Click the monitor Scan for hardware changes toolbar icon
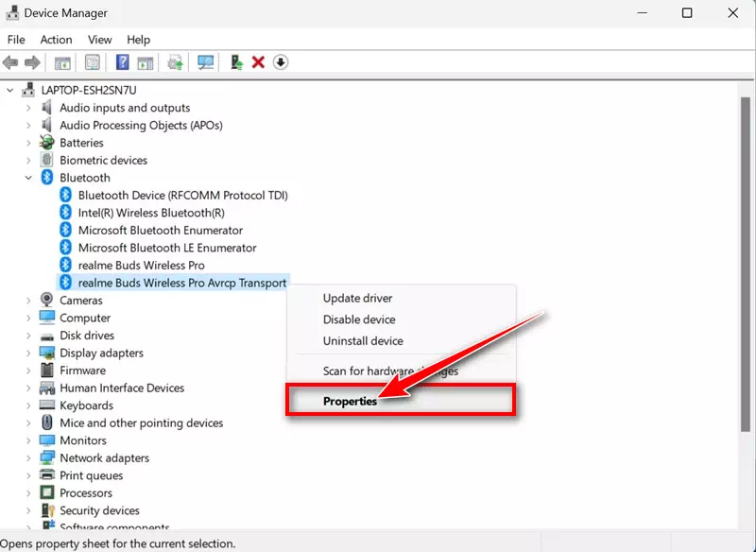756x552 pixels. coord(205,62)
